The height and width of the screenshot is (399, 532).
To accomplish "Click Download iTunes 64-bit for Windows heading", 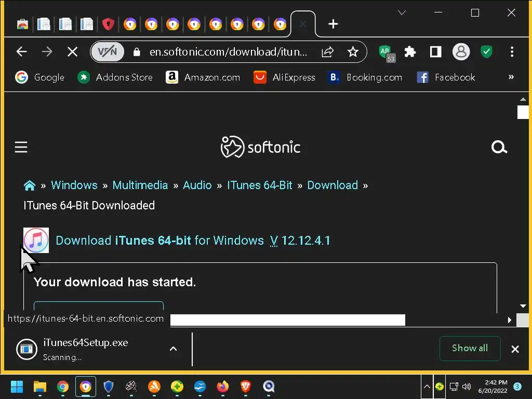I will [x=160, y=241].
